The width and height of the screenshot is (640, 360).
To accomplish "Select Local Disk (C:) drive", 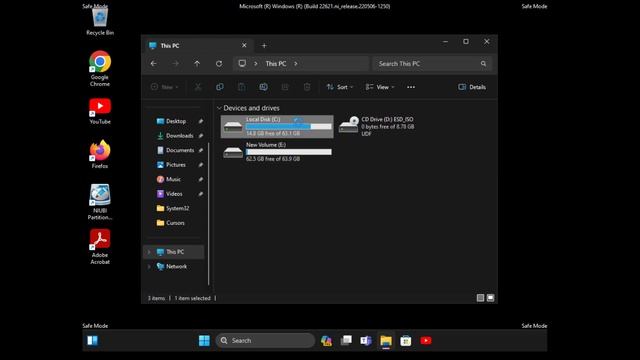I will (x=277, y=126).
